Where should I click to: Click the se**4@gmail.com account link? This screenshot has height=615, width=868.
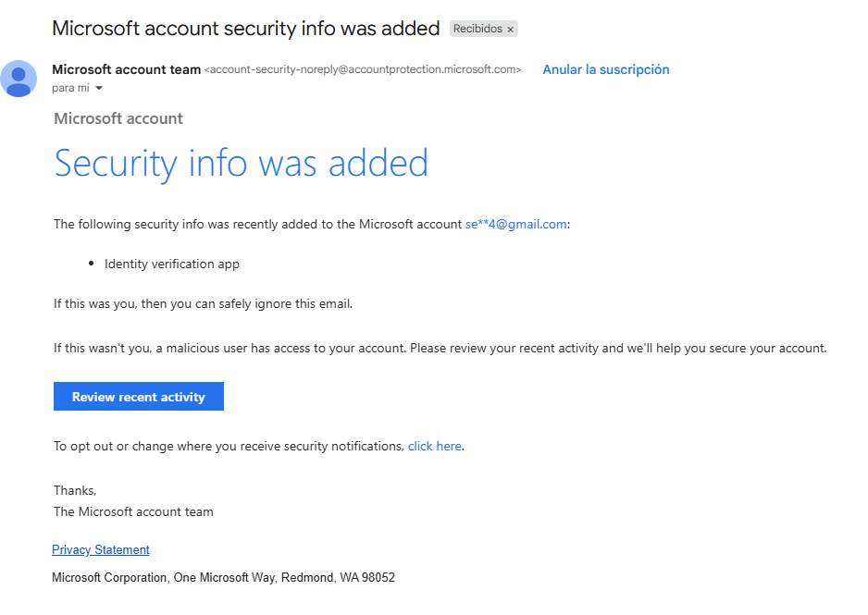pyautogui.click(x=515, y=224)
